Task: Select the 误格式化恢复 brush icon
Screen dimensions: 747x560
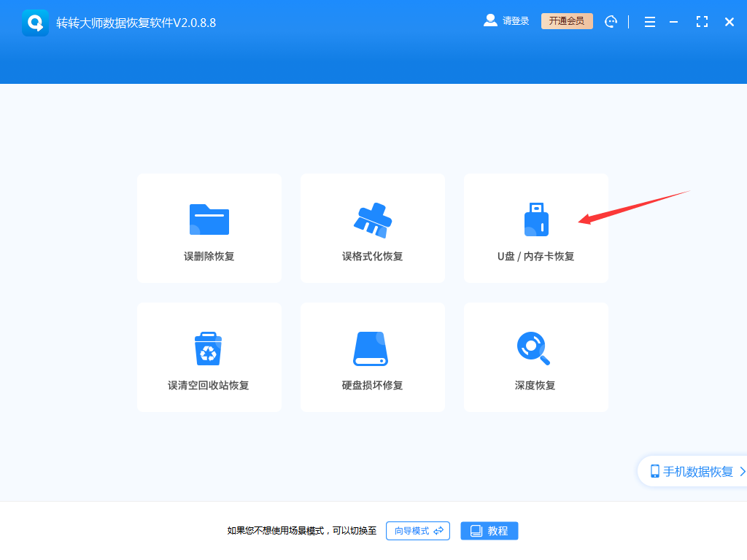Action: click(372, 218)
